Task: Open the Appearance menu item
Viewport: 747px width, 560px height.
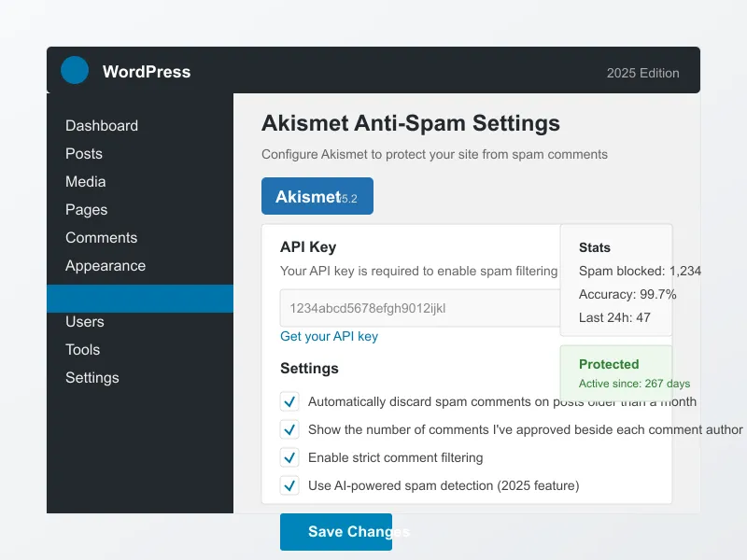Action: tap(106, 266)
